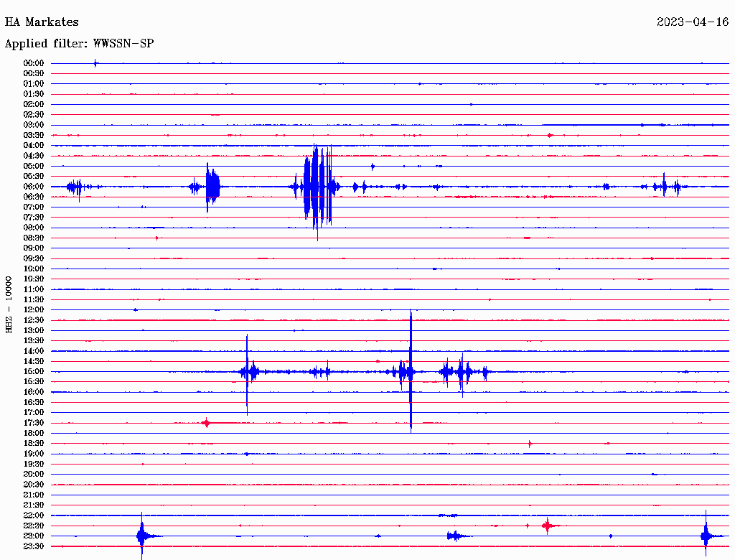Select the 20:30 time label
Viewport: 735px width, 560px height.
(34, 485)
